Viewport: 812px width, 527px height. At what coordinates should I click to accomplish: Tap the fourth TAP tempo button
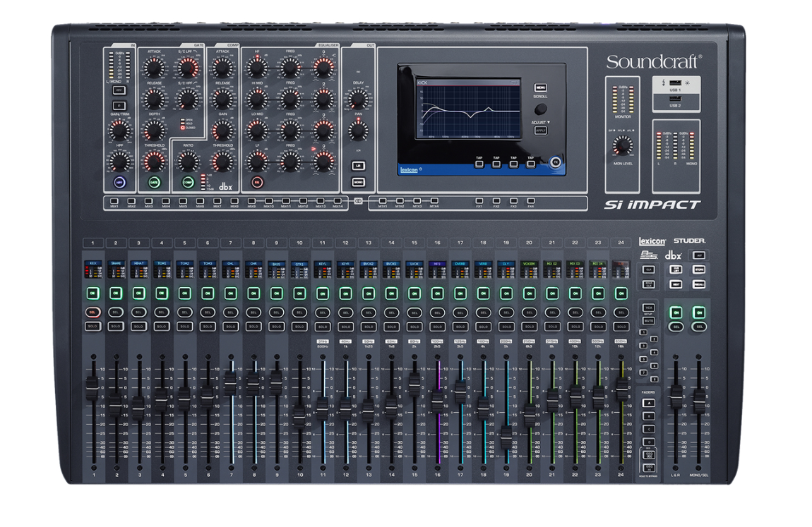[530, 164]
